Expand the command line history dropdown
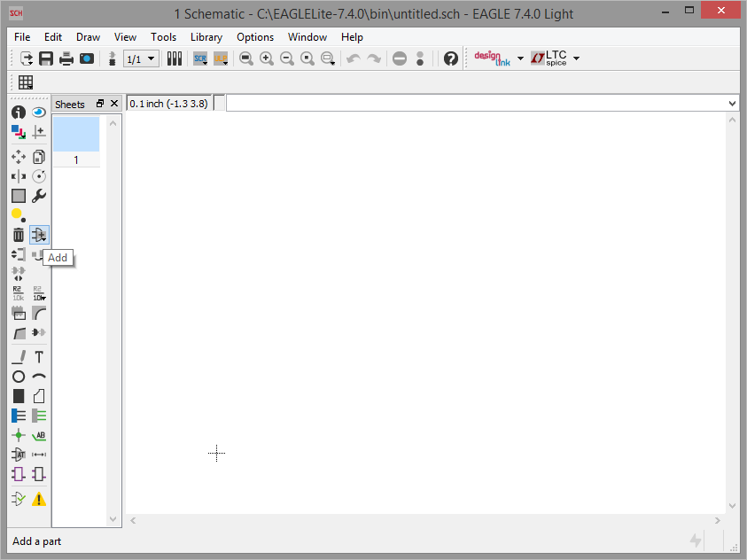 (x=732, y=104)
